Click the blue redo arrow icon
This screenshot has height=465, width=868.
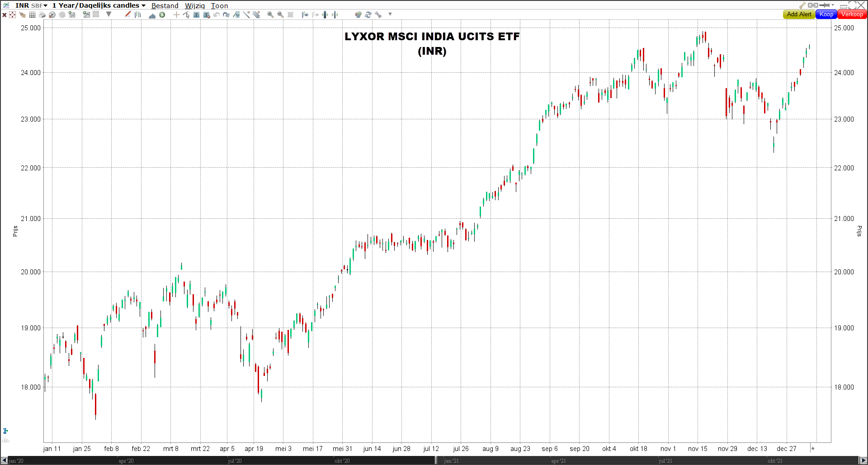pos(226,15)
